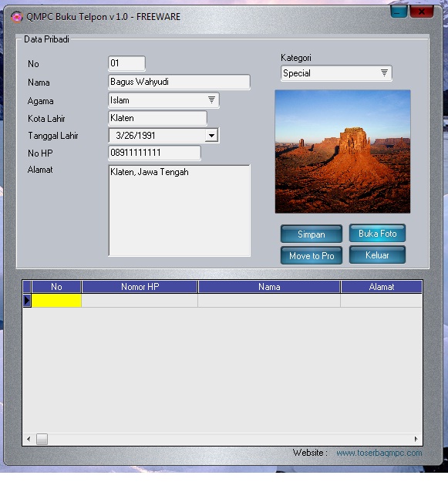Click the Nama field with Bagus Wahyudi
The image size is (448, 482).
tap(179, 82)
